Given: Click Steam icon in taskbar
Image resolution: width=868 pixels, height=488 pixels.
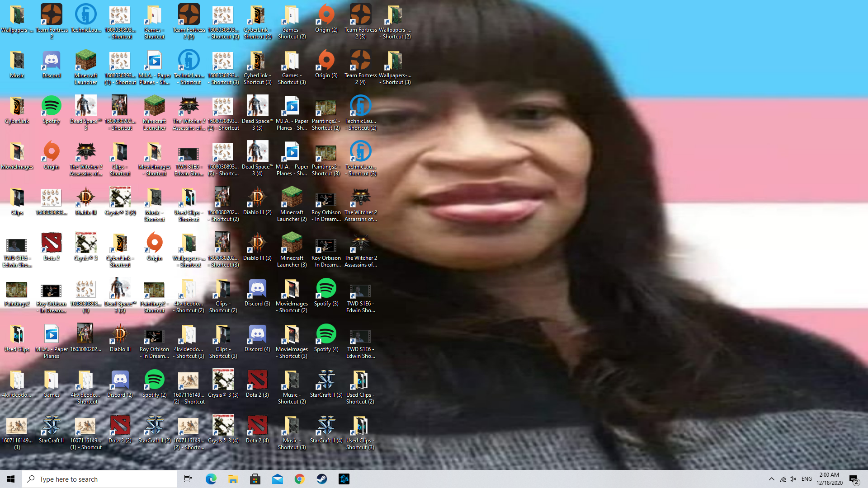Looking at the screenshot, I should click(x=322, y=479).
